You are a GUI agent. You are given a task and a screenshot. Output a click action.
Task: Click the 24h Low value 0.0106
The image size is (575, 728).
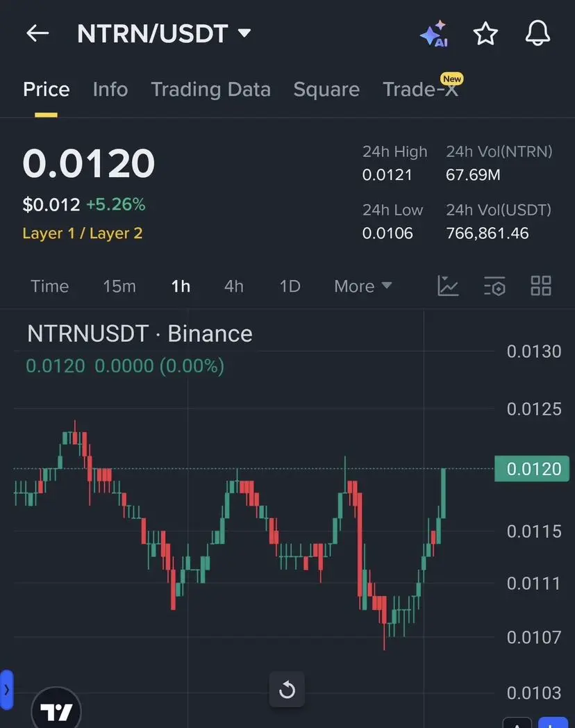pos(387,233)
